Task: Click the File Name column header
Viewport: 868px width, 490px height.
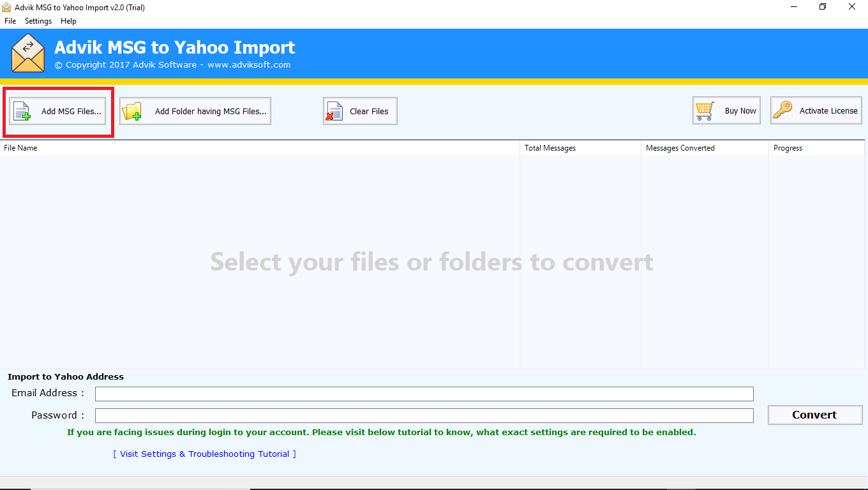Action: pos(260,148)
